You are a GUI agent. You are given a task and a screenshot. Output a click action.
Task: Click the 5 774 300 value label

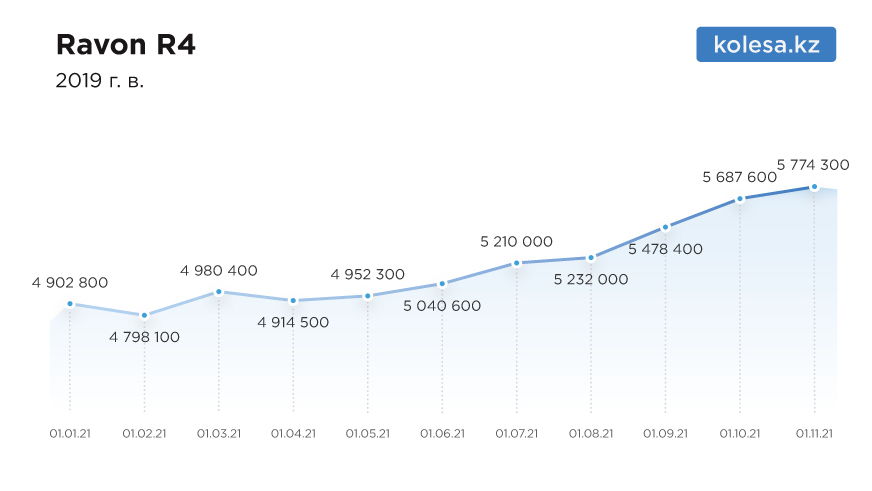813,165
